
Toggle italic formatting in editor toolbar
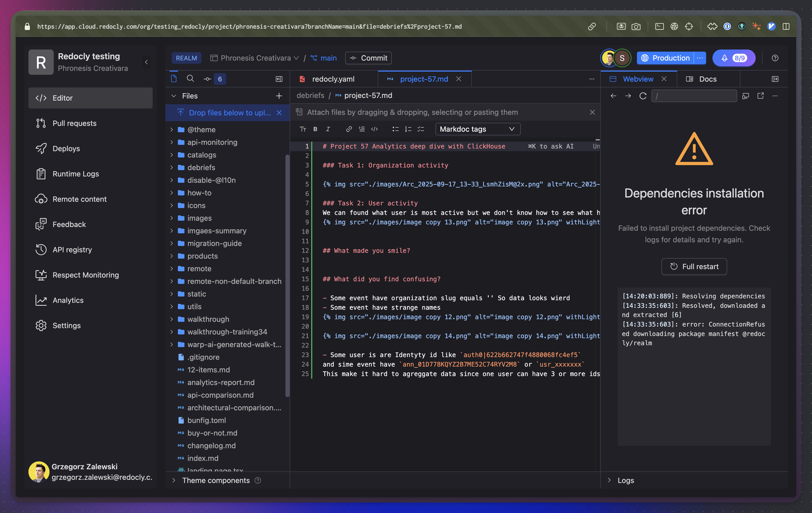(328, 129)
